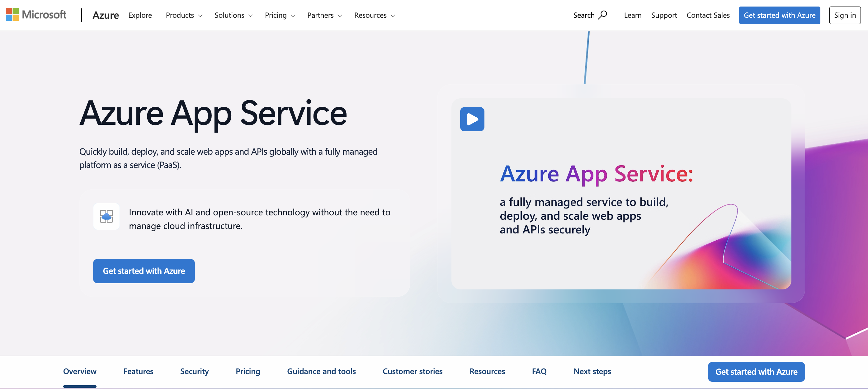Click the Sign in button
This screenshot has height=389, width=868.
(x=845, y=15)
